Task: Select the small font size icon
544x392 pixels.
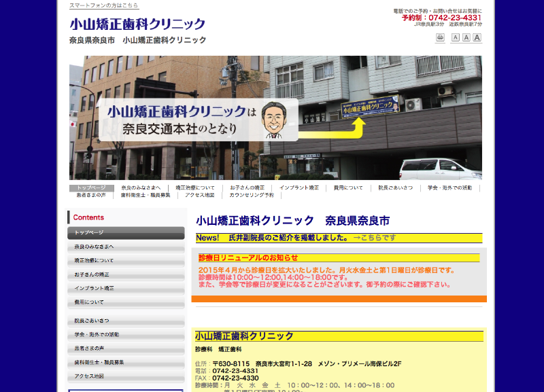Action: 456,37
